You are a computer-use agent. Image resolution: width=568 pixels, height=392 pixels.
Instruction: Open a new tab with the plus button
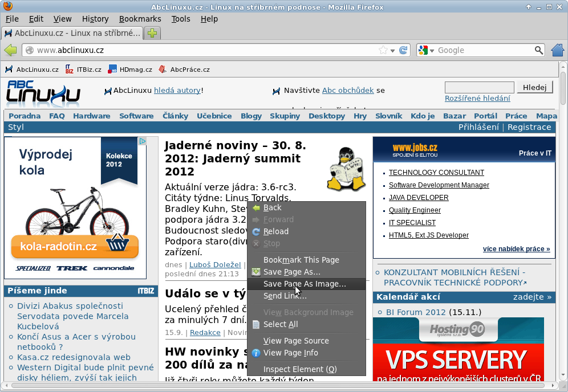(152, 33)
